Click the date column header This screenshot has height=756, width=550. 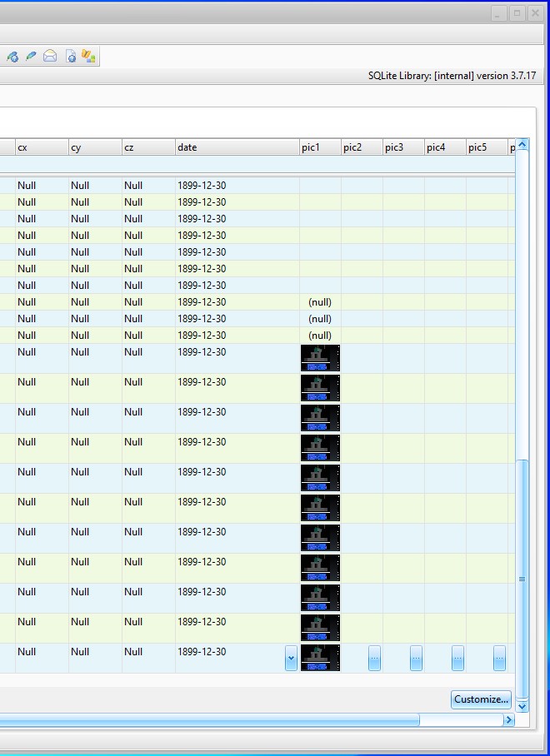[237, 147]
